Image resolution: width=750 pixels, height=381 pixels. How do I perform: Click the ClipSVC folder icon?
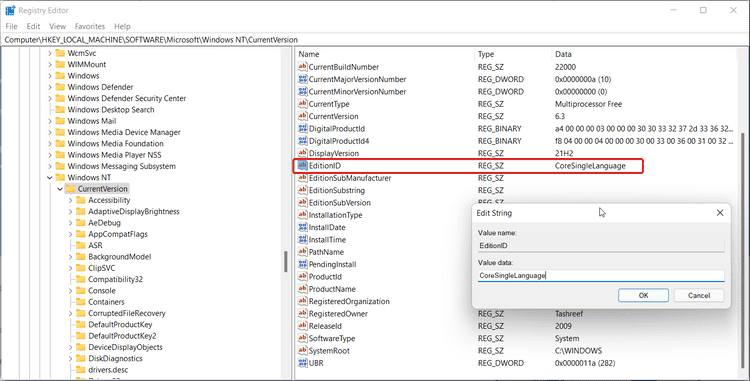(81, 268)
